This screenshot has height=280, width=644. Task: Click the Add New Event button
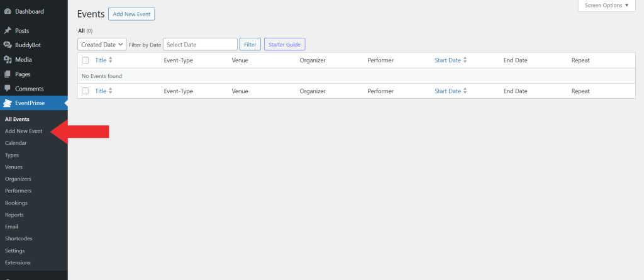click(131, 14)
